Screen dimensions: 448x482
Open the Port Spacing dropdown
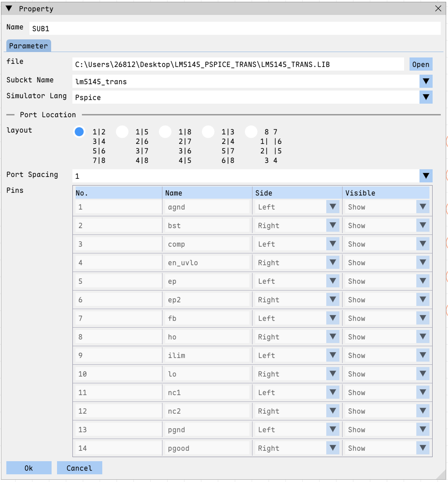point(426,176)
